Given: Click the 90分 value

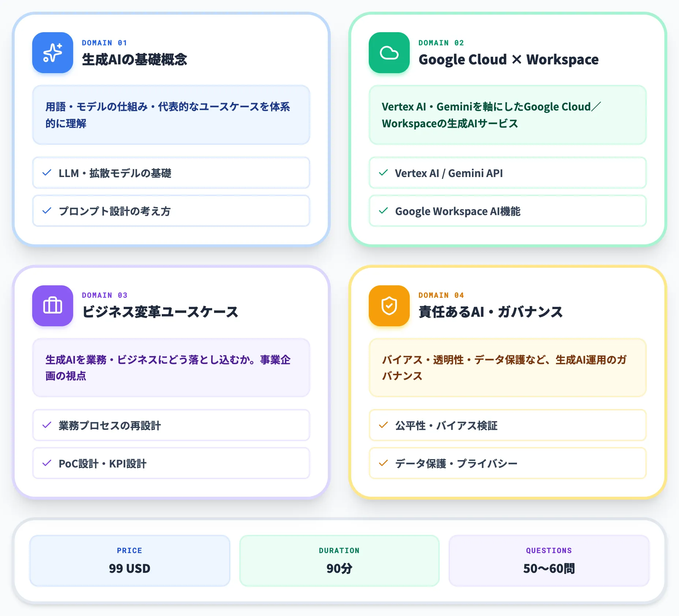Looking at the screenshot, I should pyautogui.click(x=339, y=568).
